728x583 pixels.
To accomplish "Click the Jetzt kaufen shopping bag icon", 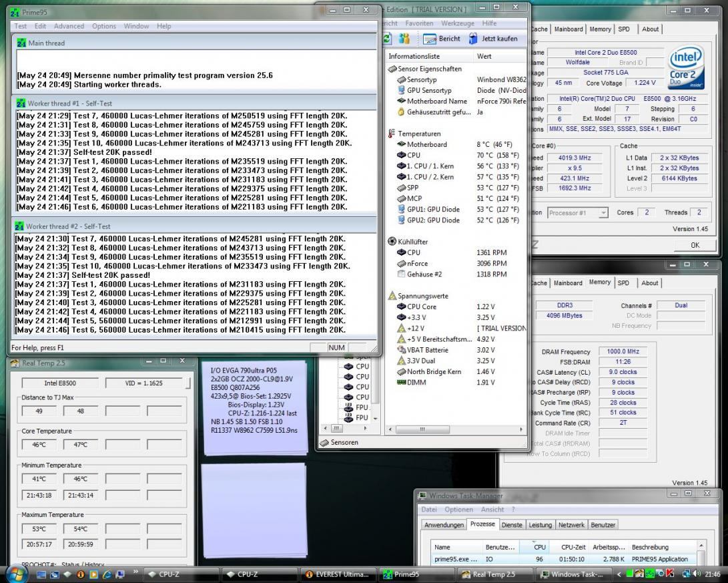I will click(x=473, y=39).
